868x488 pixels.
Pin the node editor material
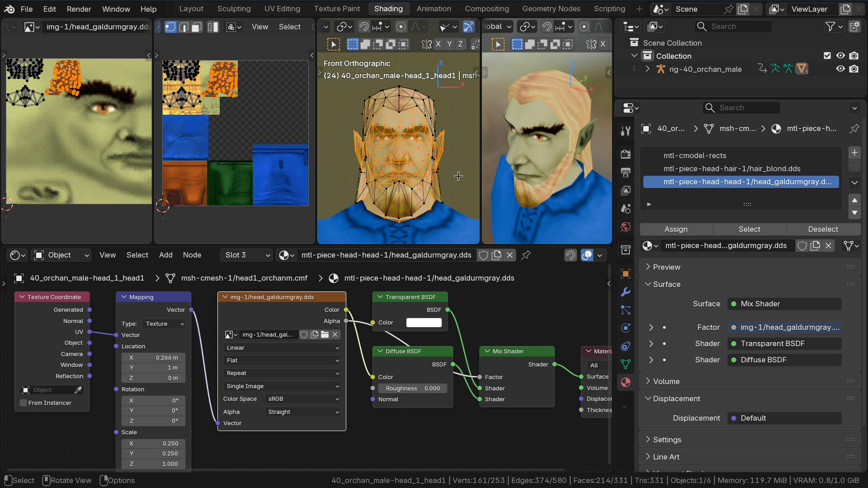tap(526, 255)
